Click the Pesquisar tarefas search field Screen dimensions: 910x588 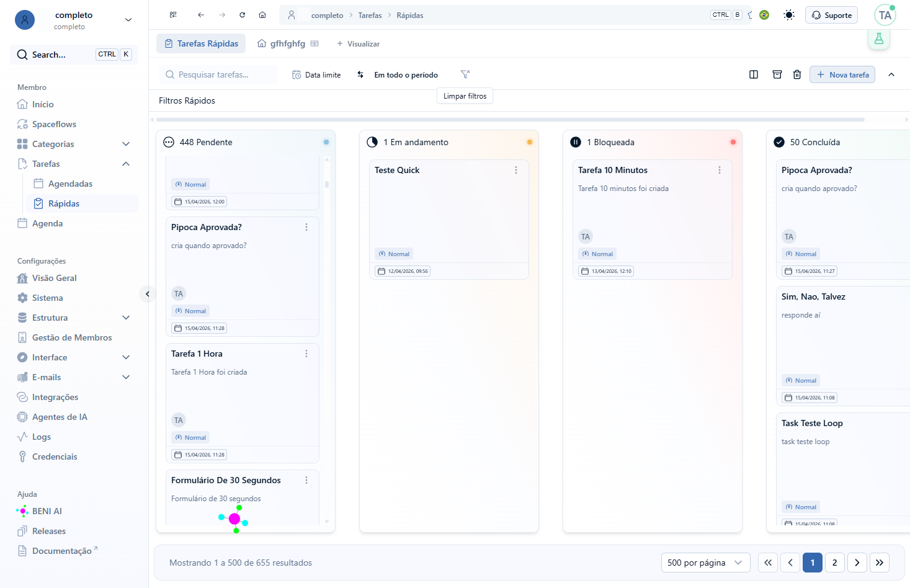pyautogui.click(x=218, y=74)
